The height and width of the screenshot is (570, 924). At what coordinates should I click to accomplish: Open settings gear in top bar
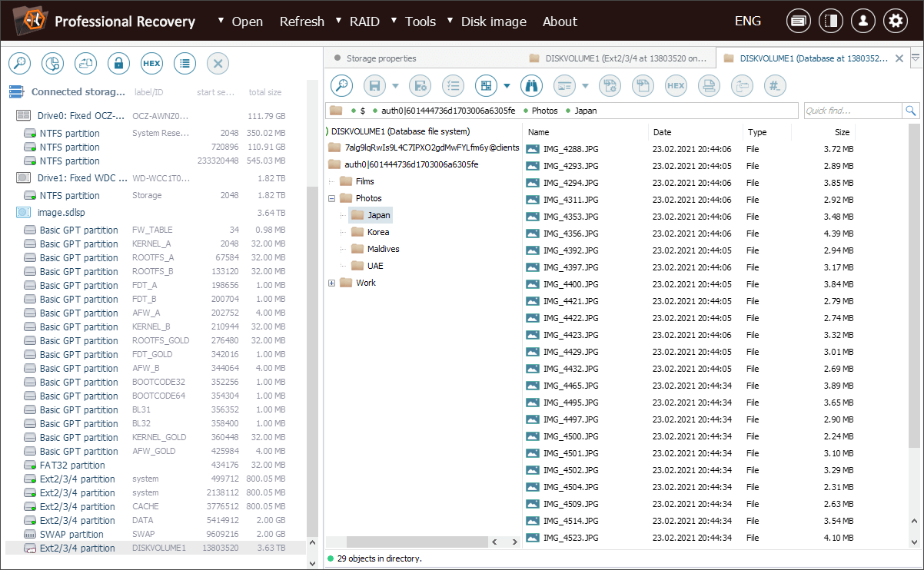896,22
